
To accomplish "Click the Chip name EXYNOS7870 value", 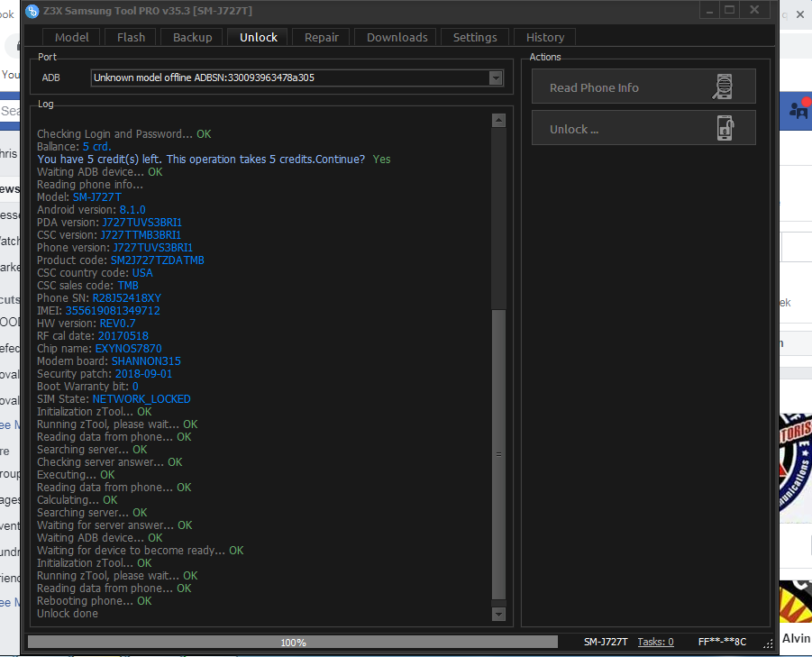I will coord(129,349).
